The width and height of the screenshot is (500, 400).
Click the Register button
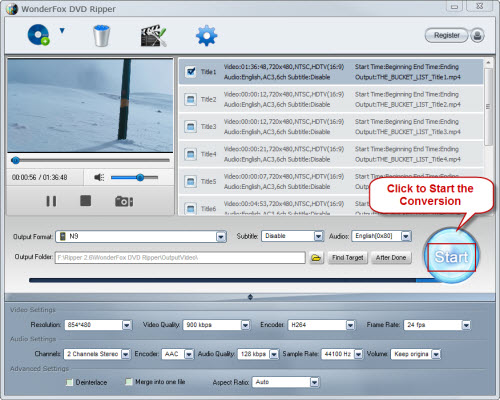(447, 35)
